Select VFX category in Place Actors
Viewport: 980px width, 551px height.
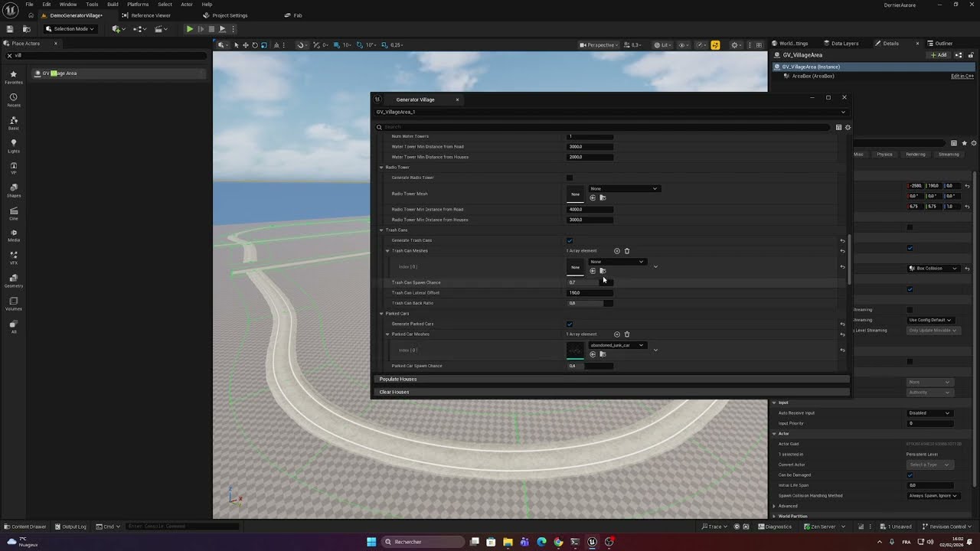click(x=13, y=258)
